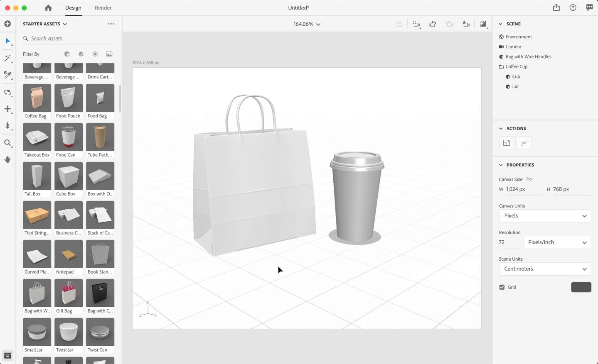Click the camera redo toolbar icon
Image resolution: width=598 pixels, height=364 pixels.
click(449, 24)
